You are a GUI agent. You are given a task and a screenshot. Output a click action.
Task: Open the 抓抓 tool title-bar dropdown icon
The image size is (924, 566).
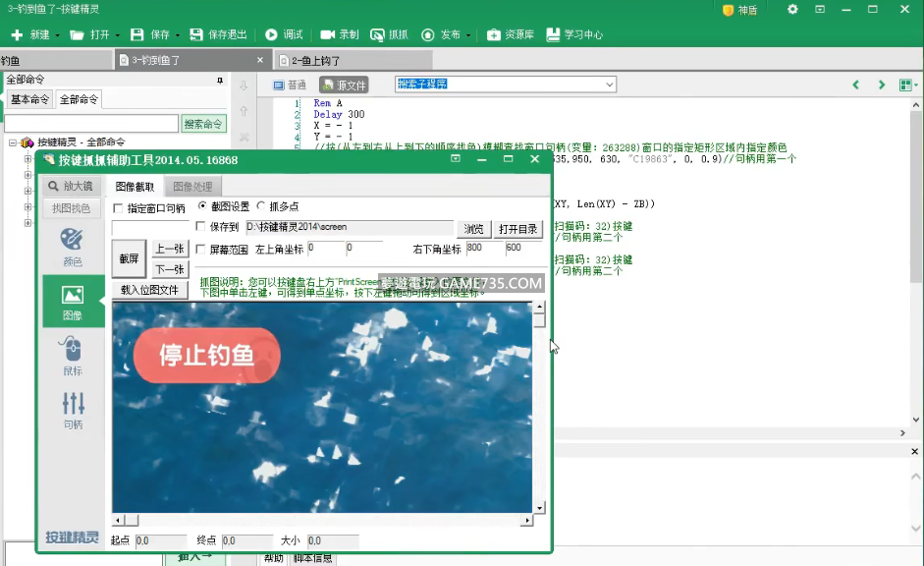click(456, 158)
